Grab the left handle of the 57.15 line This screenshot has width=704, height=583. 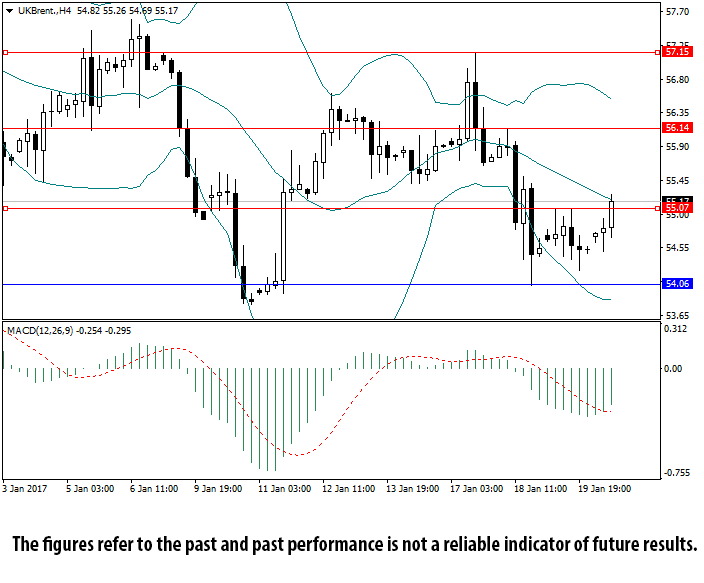pyautogui.click(x=5, y=53)
